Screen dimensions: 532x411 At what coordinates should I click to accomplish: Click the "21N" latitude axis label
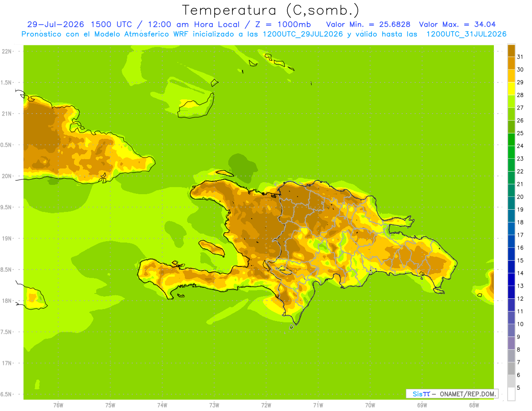7,114
